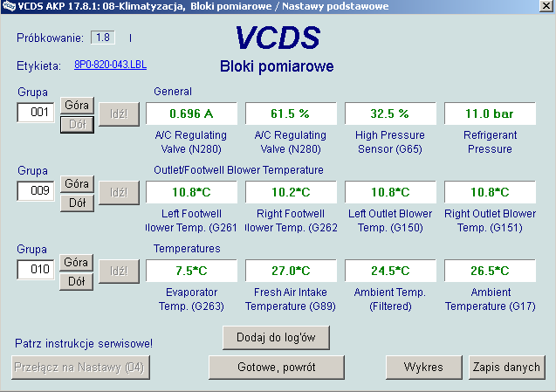The width and height of the screenshot is (556, 392).
Task: Click Dół next to group 010
Action: [x=76, y=282]
